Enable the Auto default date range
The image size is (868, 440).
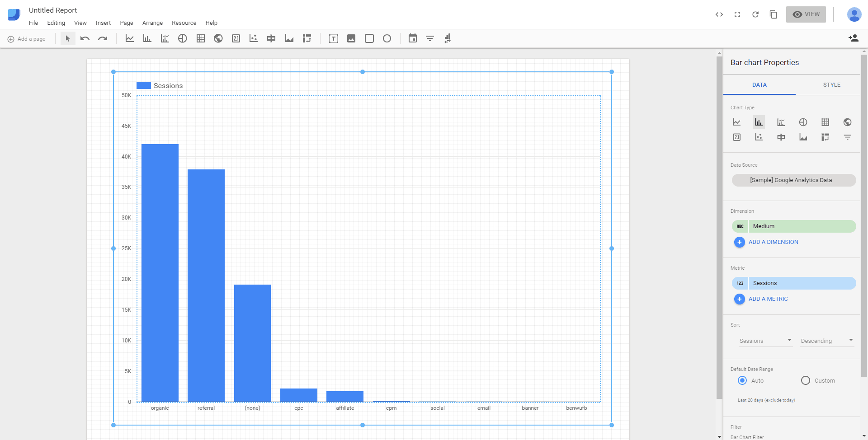tap(742, 380)
